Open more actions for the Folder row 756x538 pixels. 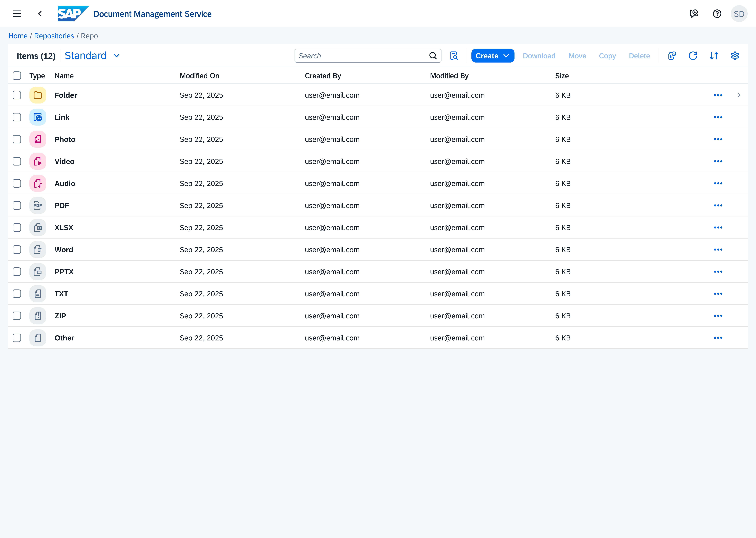tap(718, 95)
